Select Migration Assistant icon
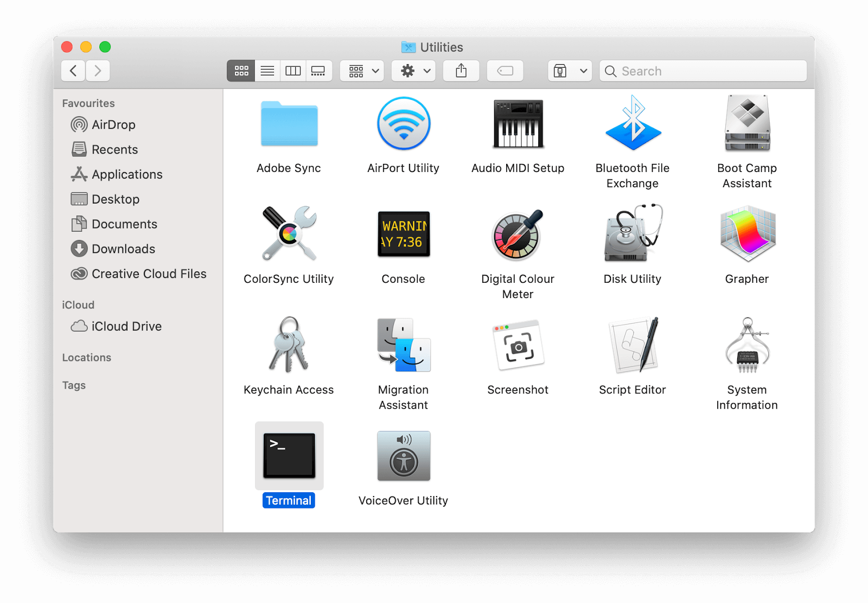This screenshot has width=868, height=603. pos(404,345)
